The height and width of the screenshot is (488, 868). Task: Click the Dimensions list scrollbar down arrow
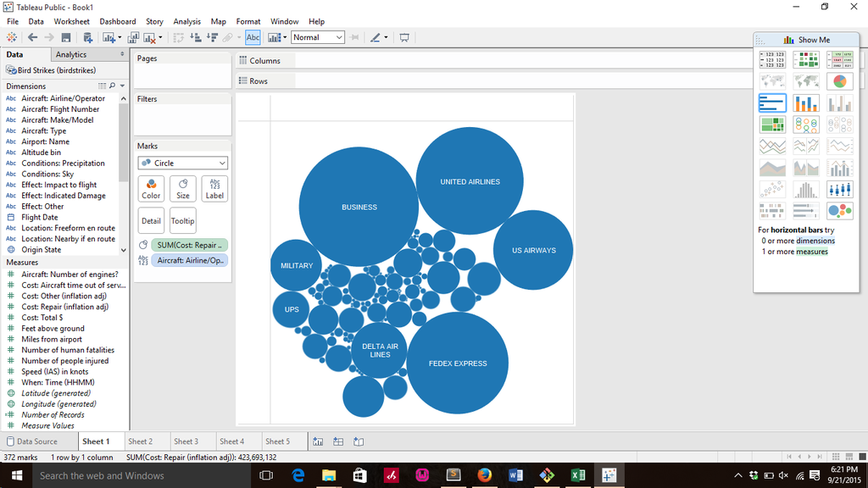pyautogui.click(x=124, y=250)
